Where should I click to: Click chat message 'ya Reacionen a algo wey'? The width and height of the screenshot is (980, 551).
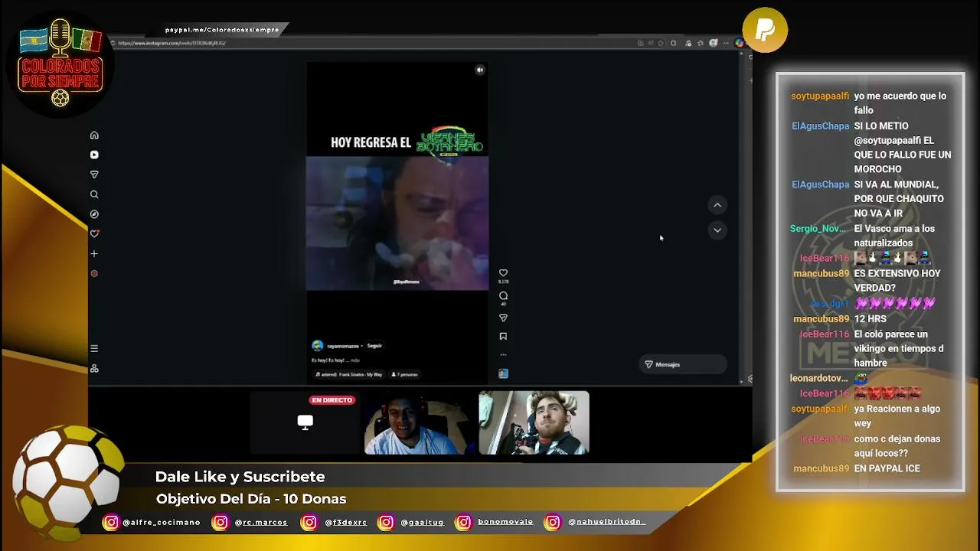tap(897, 416)
